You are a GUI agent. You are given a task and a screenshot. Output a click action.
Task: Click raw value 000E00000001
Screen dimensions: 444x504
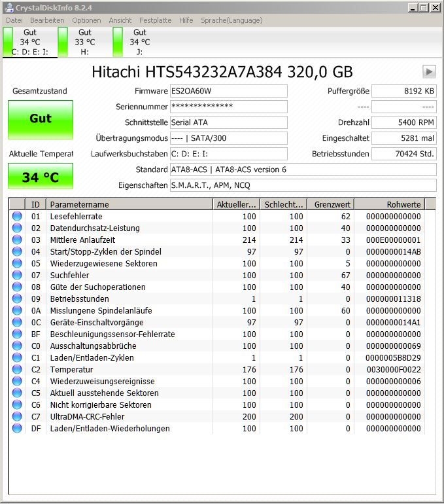click(393, 240)
